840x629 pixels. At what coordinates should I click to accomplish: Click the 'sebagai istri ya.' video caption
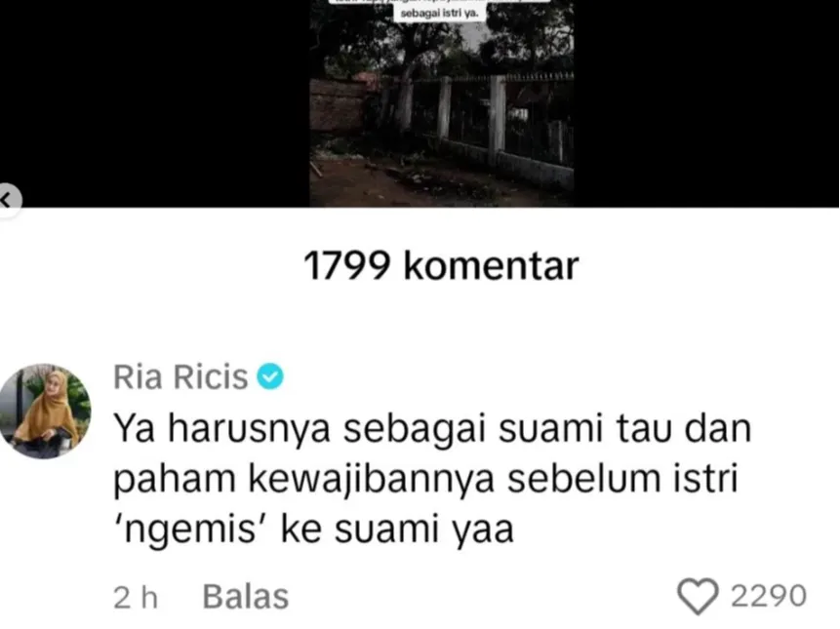point(439,14)
